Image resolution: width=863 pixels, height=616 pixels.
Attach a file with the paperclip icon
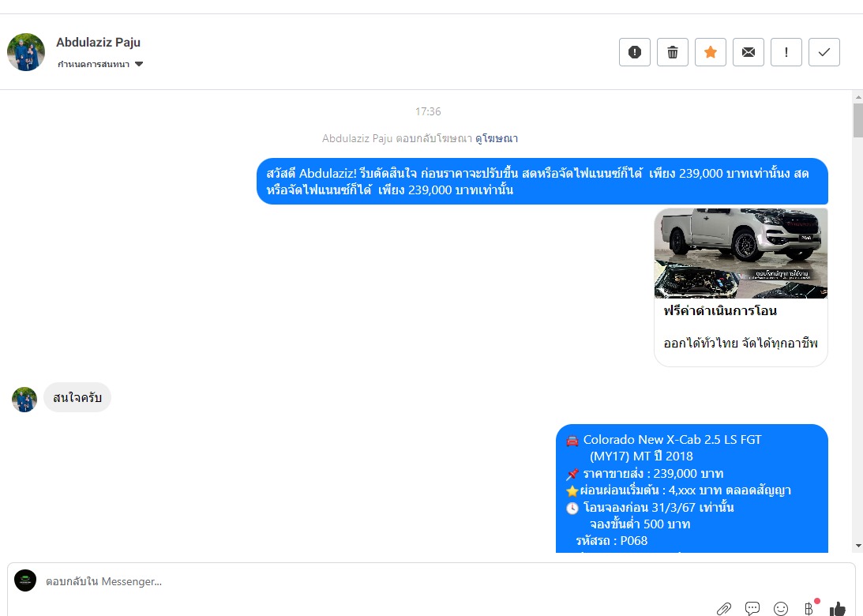[724, 608]
